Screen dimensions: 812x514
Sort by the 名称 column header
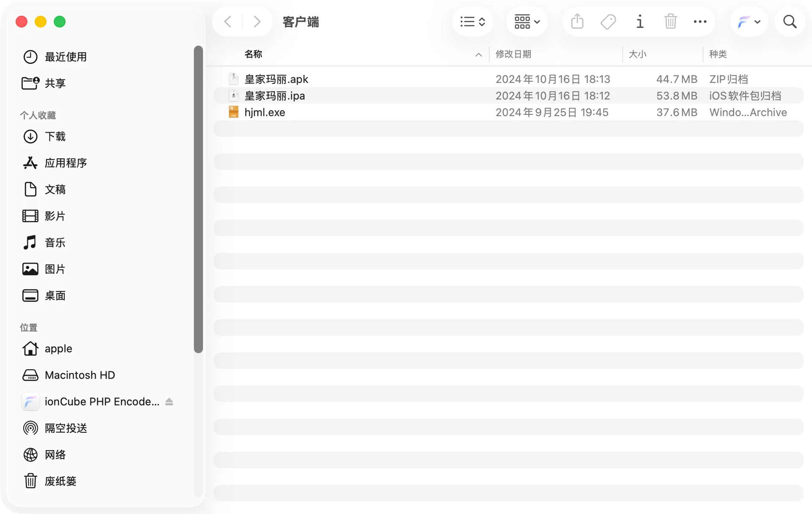point(253,54)
